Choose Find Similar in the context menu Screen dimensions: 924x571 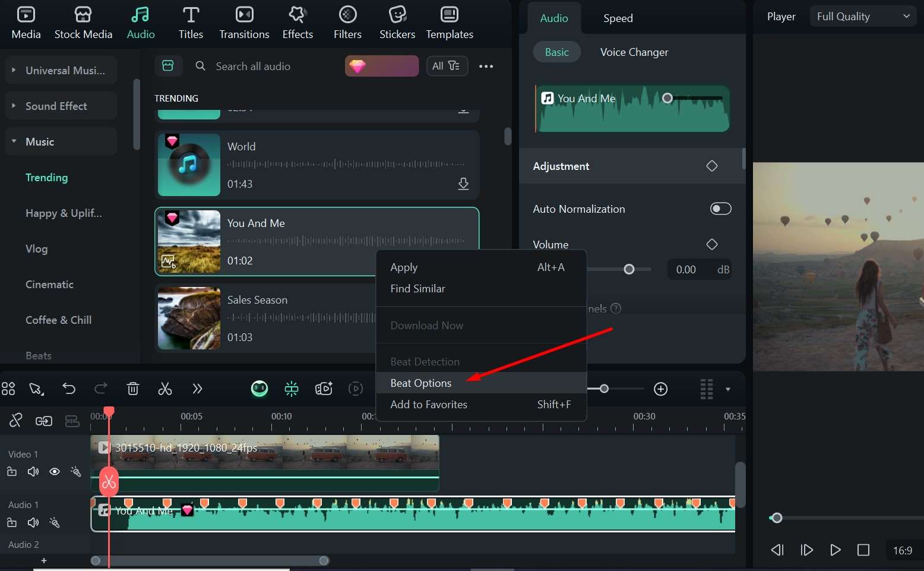coord(481,289)
